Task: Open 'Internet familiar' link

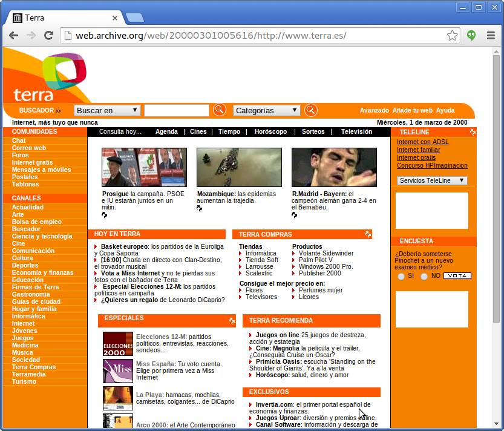Action: (x=418, y=150)
